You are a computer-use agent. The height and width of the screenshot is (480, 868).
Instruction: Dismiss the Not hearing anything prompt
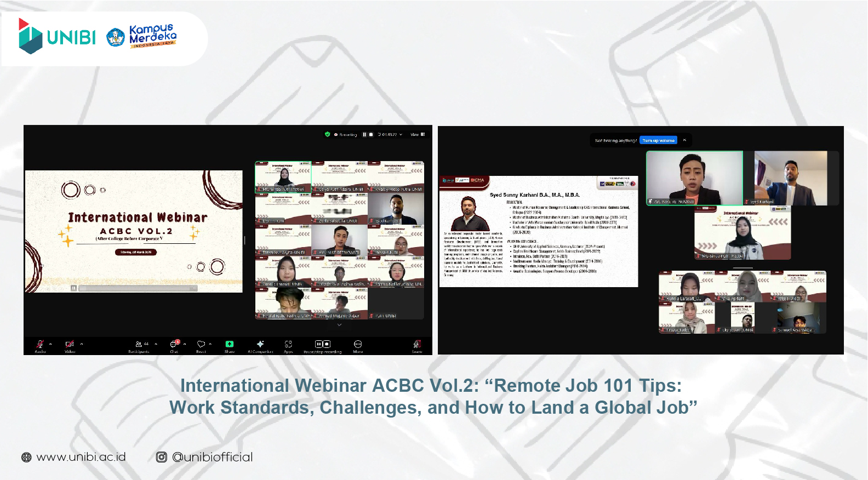(x=684, y=140)
